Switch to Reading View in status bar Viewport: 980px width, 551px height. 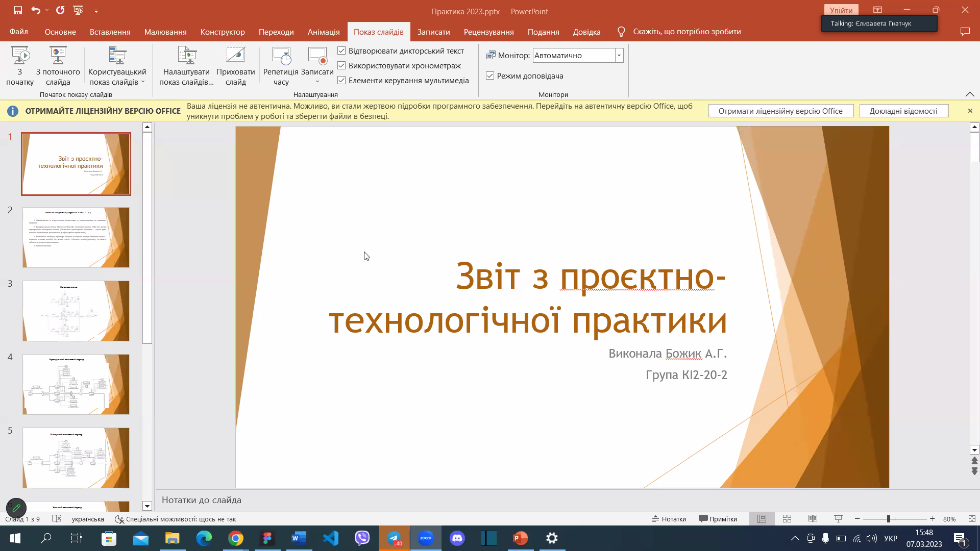pos(813,519)
